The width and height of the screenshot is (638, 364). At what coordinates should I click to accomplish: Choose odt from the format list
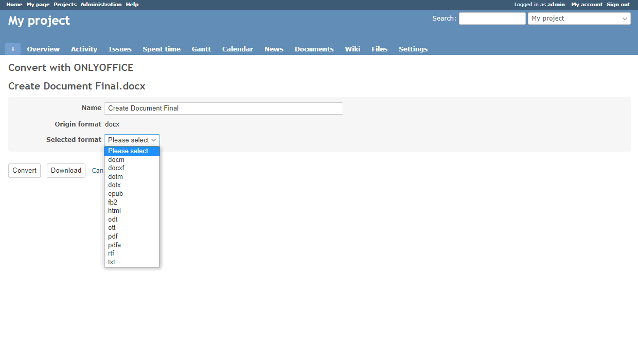113,220
